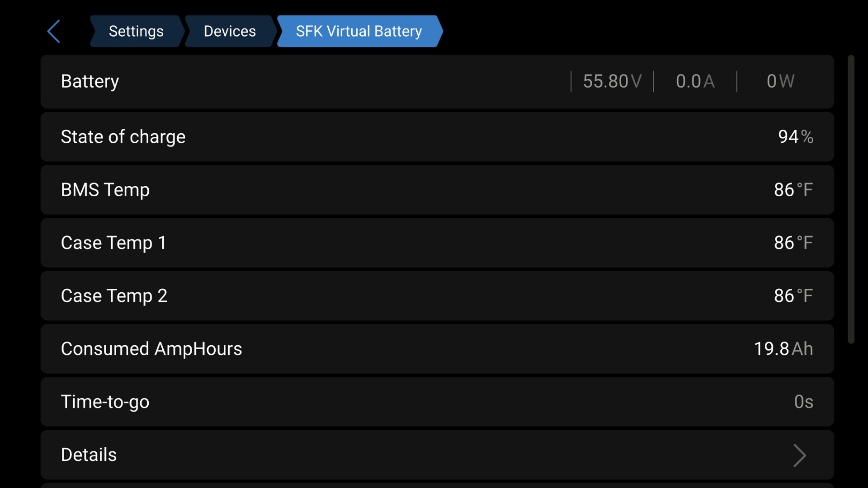Click the 19.8Ah consumed value
Image resolution: width=868 pixels, height=488 pixels.
click(x=783, y=349)
